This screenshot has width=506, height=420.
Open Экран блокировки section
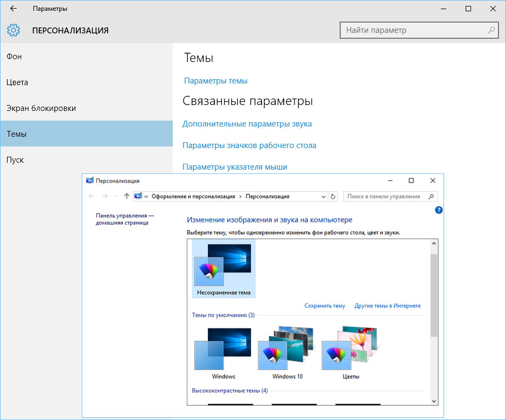point(87,108)
